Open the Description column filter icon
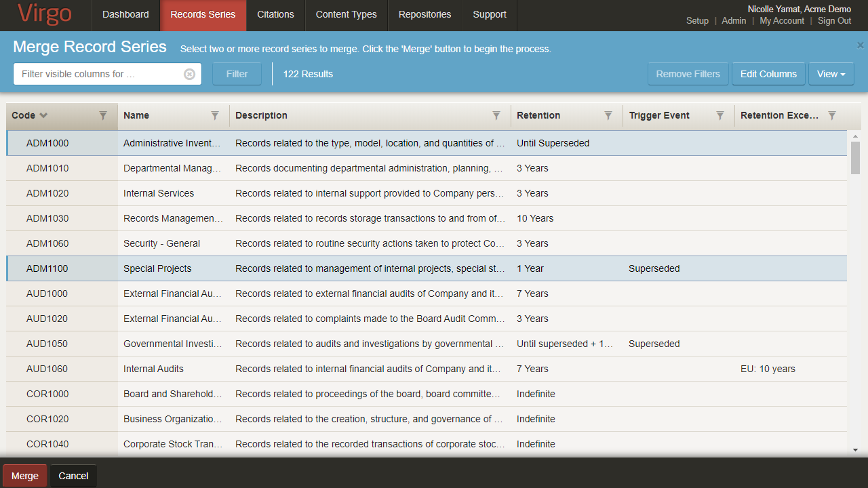Screen dimensions: 868x488 496,116
